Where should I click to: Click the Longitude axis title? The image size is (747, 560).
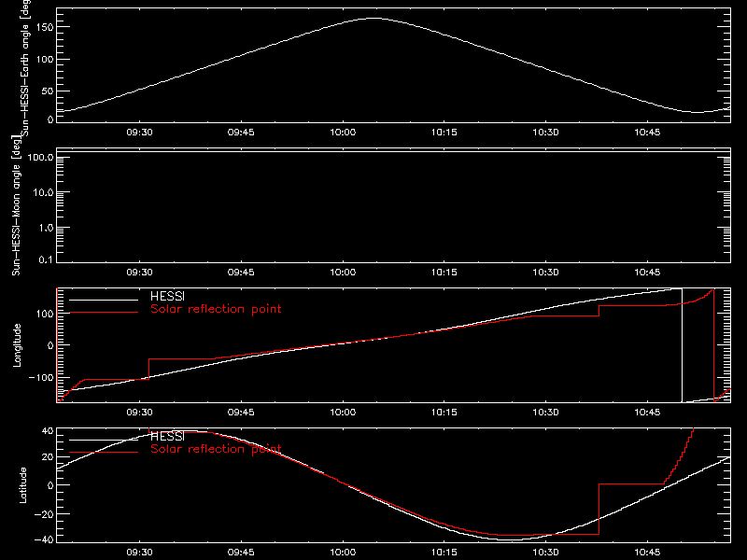17,345
